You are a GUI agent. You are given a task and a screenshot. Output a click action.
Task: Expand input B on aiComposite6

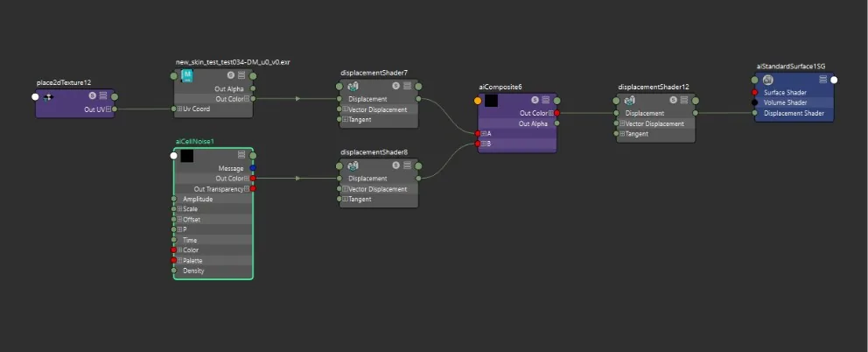coord(484,144)
